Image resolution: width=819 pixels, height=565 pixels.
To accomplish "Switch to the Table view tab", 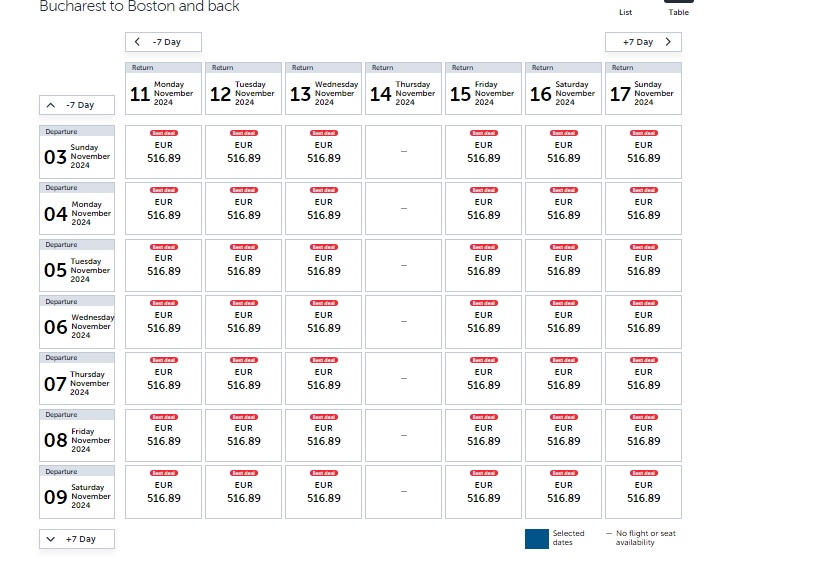I will point(679,12).
